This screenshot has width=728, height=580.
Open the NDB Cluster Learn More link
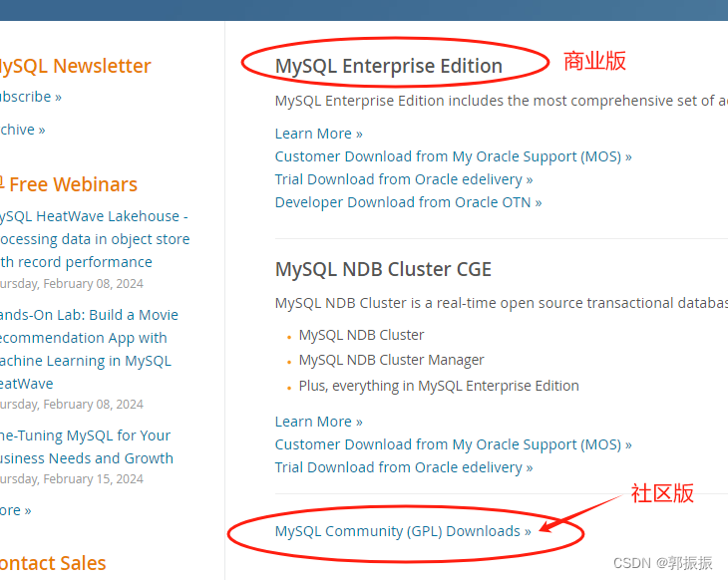tap(318, 422)
